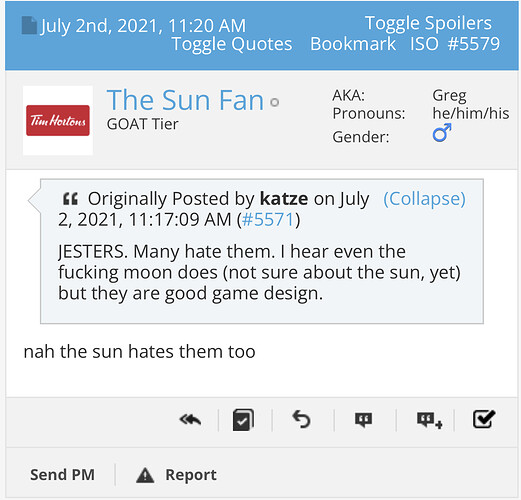
Task: Click the quotation mark icon in the quote box
Action: 70,199
